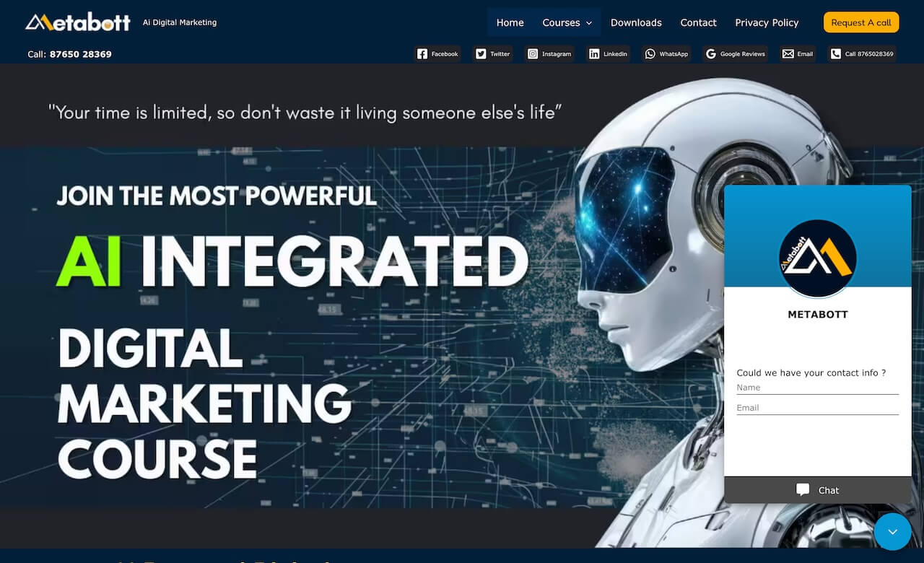Click the speech bubble Chat icon

(x=803, y=490)
